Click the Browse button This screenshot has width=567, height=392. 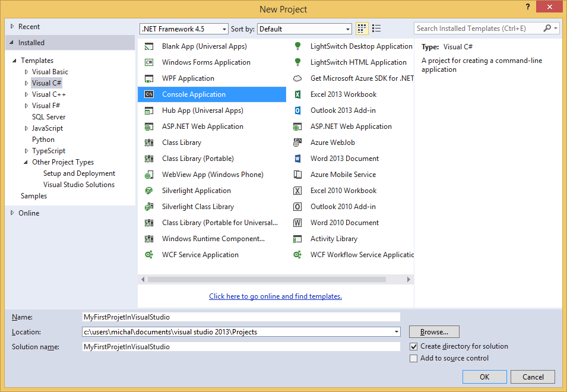(x=433, y=331)
